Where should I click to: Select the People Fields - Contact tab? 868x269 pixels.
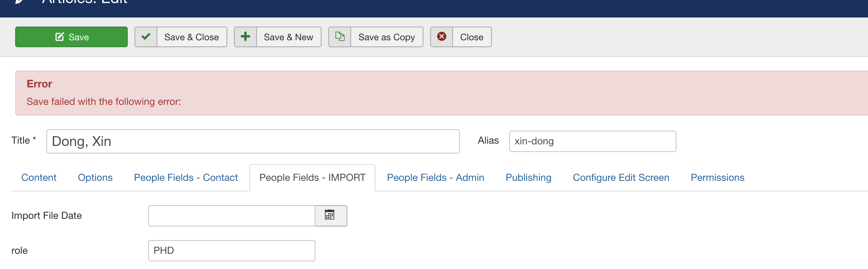pos(186,177)
